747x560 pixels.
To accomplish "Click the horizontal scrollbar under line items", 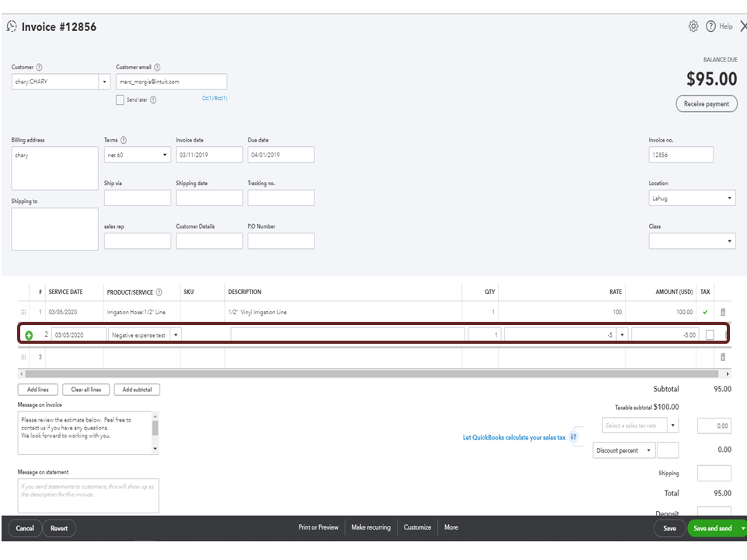I will tap(373, 374).
